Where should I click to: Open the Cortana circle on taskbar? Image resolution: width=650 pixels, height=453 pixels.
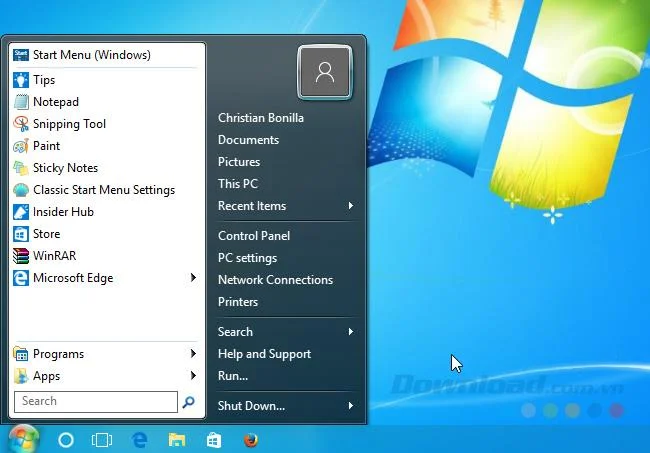66,440
